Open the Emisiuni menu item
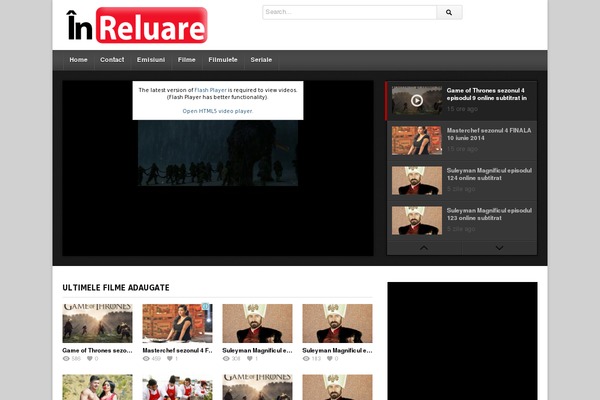The height and width of the screenshot is (400, 600). click(151, 60)
